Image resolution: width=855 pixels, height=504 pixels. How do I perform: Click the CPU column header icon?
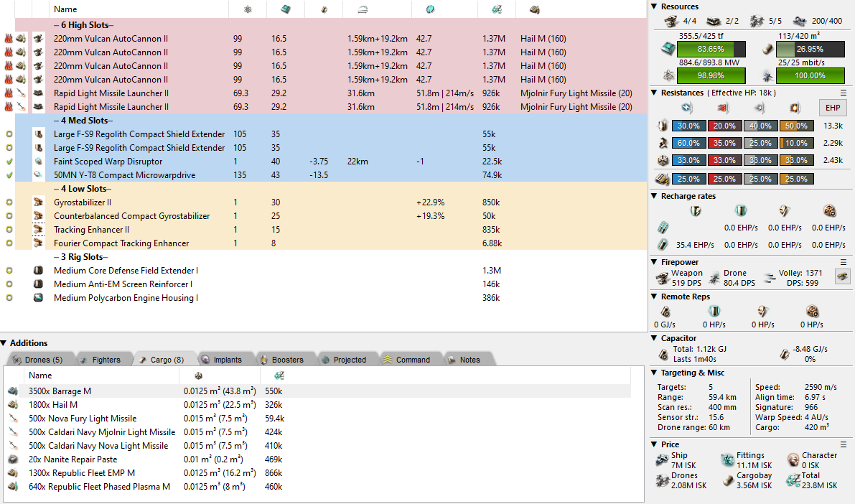285,9
